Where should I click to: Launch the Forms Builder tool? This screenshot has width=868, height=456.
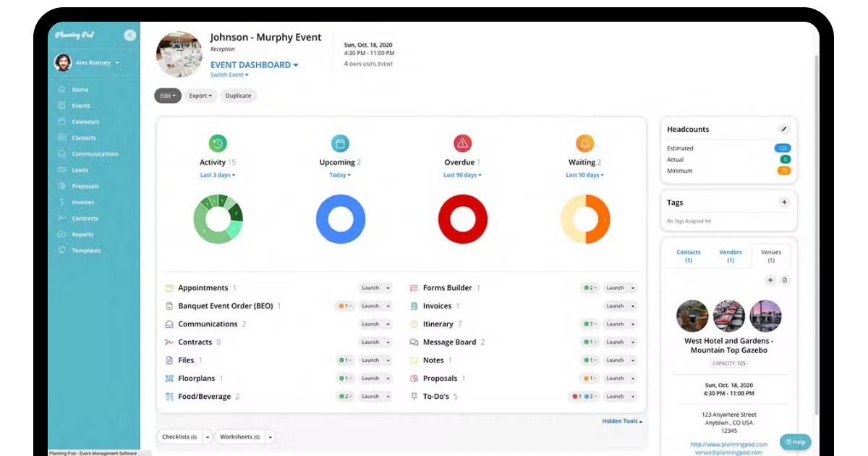[x=616, y=288]
